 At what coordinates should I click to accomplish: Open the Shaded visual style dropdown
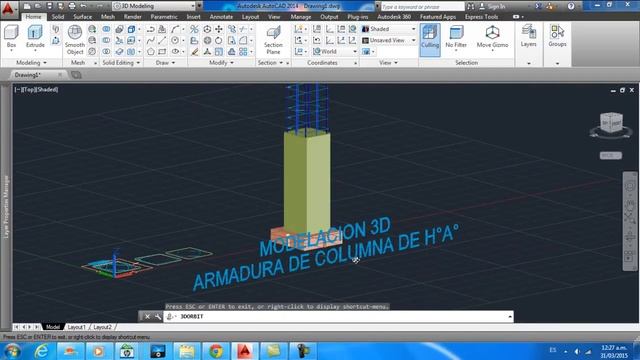[x=389, y=29]
